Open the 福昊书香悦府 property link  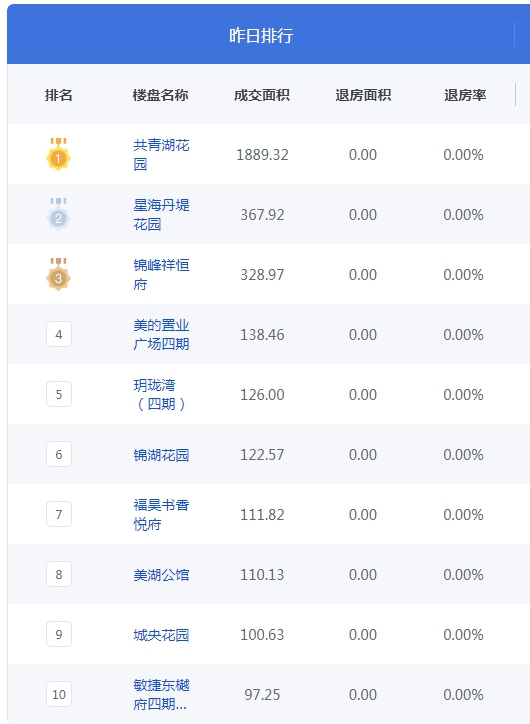[161, 515]
